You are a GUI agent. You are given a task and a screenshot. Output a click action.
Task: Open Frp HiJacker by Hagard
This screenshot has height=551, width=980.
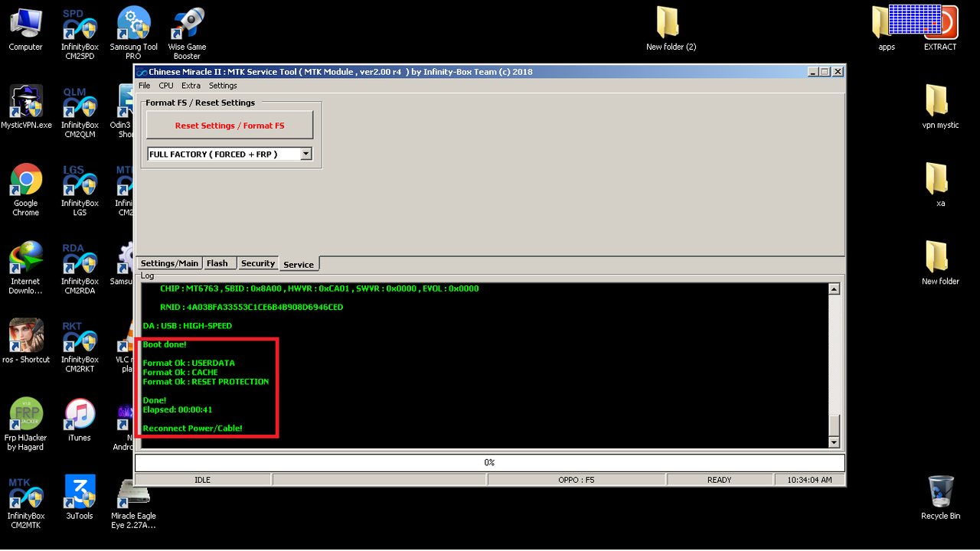[x=26, y=424]
